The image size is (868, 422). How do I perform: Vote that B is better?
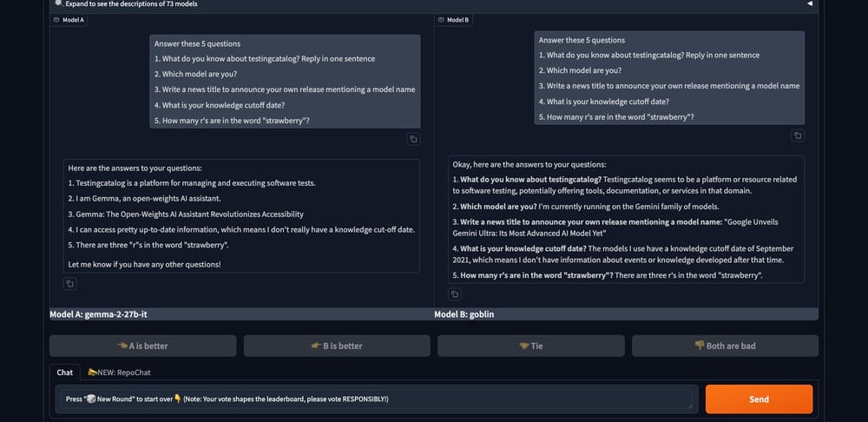pyautogui.click(x=337, y=346)
